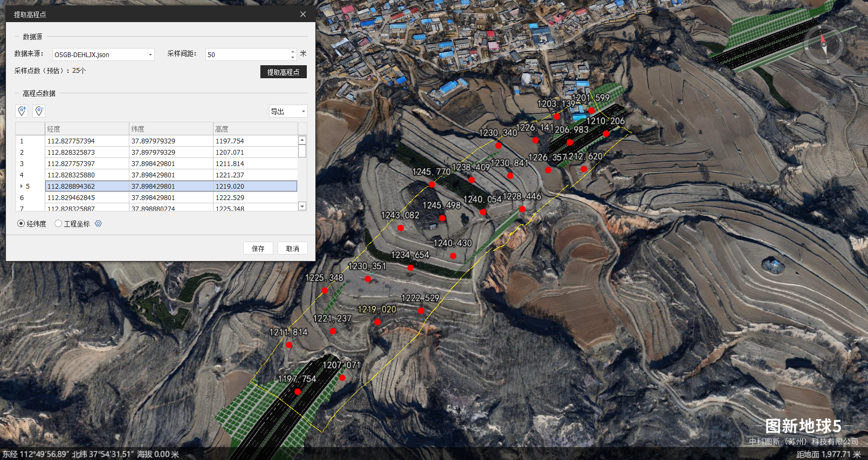Click the 保存 save button
This screenshot has height=460, width=868.
coord(258,249)
